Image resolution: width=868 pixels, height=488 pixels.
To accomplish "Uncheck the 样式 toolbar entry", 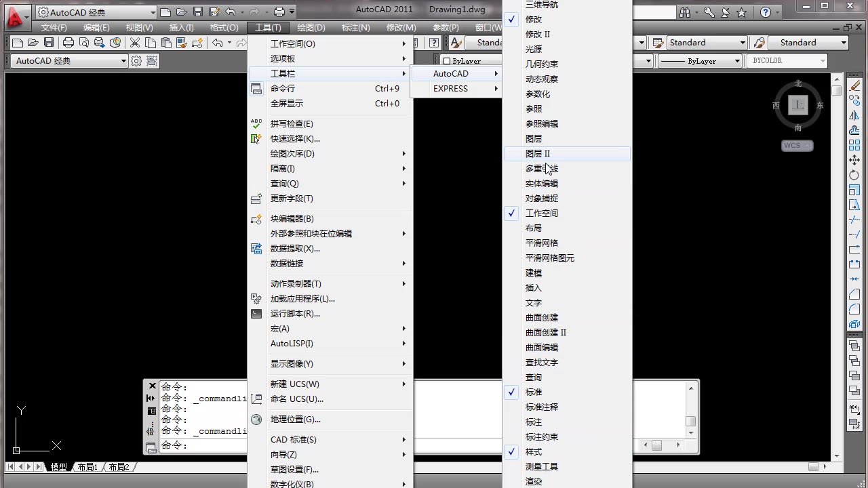I will coord(567,452).
